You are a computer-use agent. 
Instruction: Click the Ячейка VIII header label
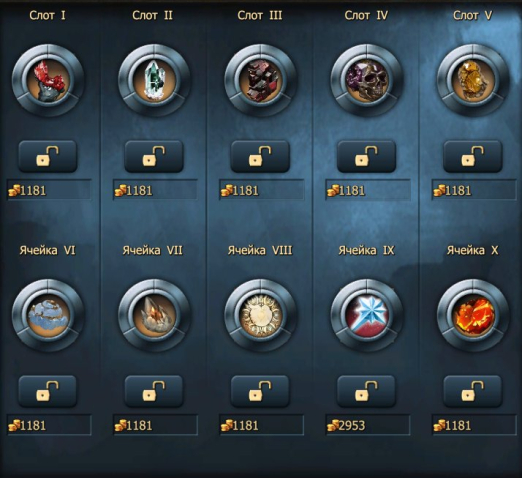click(x=260, y=250)
